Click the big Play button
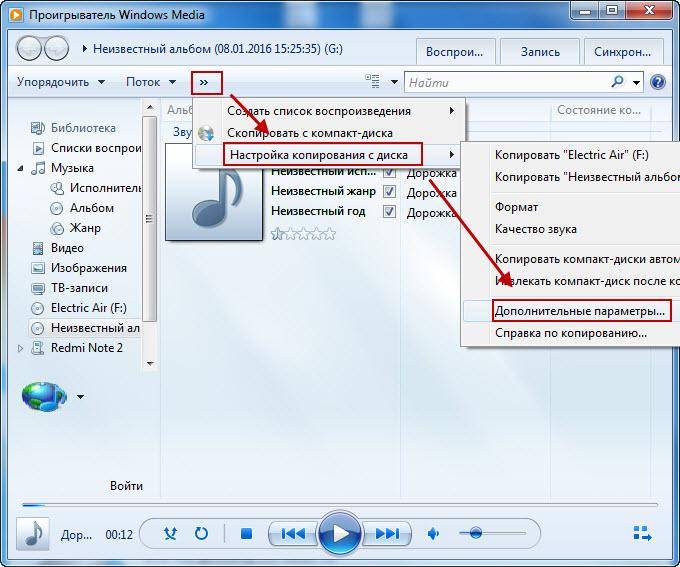680x567 pixels. click(x=340, y=534)
